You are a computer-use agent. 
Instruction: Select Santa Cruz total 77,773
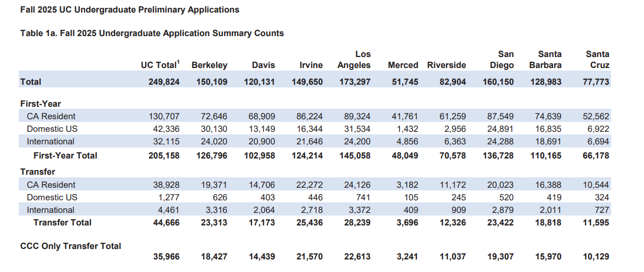tap(595, 82)
